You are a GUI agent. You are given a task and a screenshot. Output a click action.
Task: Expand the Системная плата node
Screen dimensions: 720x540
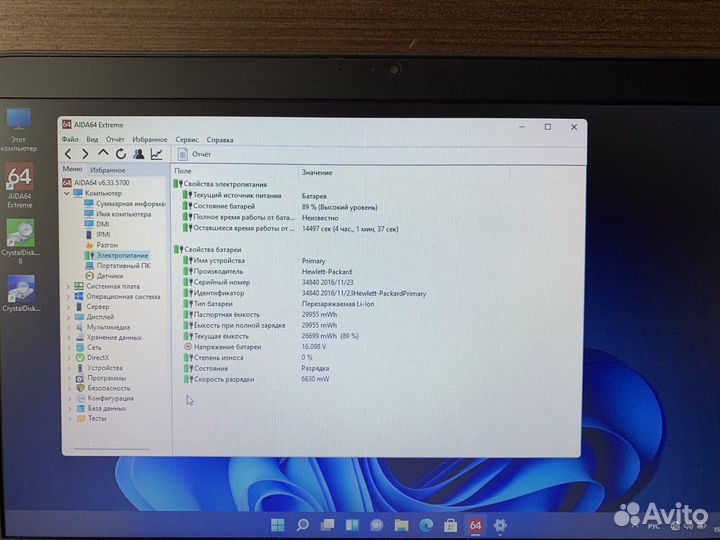point(68,287)
